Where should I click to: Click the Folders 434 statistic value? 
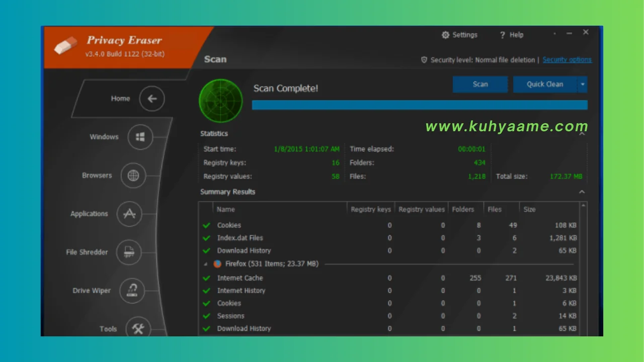(479, 163)
